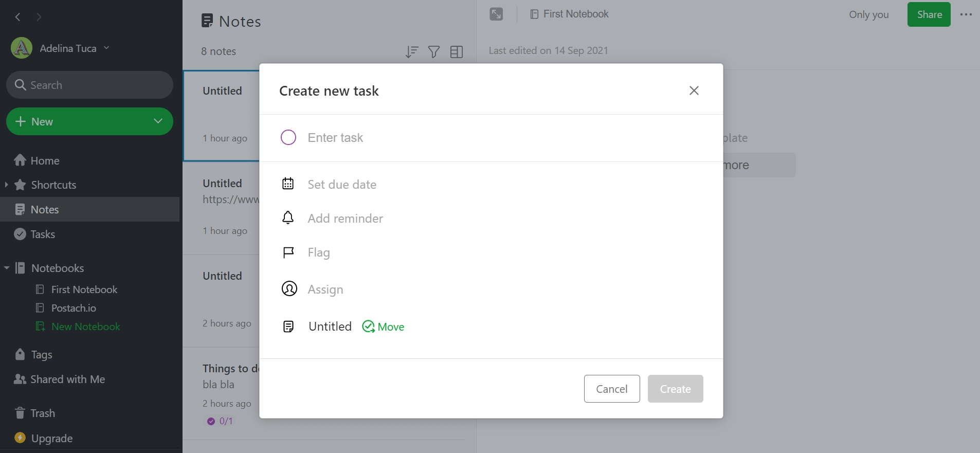Screen dimensions: 980x453
Task: Move the task to another note
Action: [384, 327]
